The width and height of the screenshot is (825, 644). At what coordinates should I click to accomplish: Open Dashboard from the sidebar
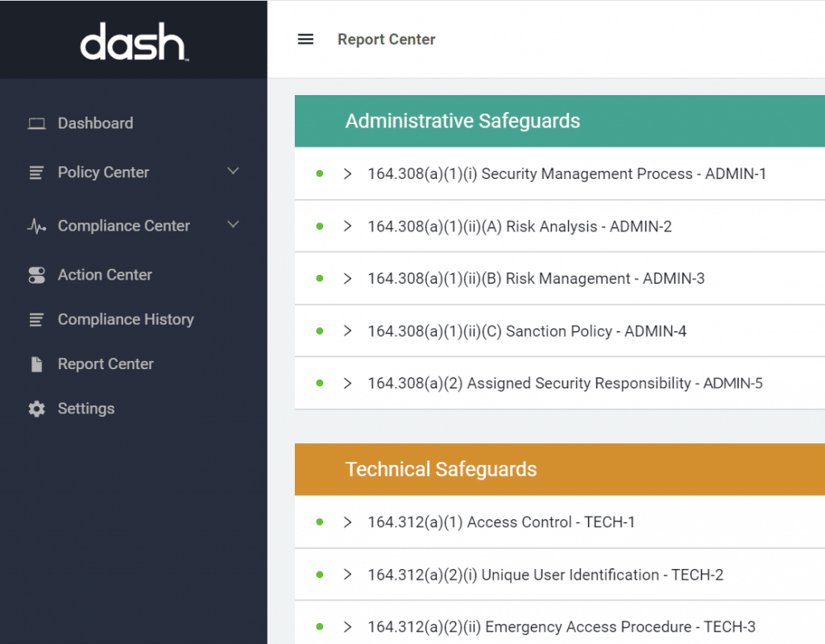[95, 123]
